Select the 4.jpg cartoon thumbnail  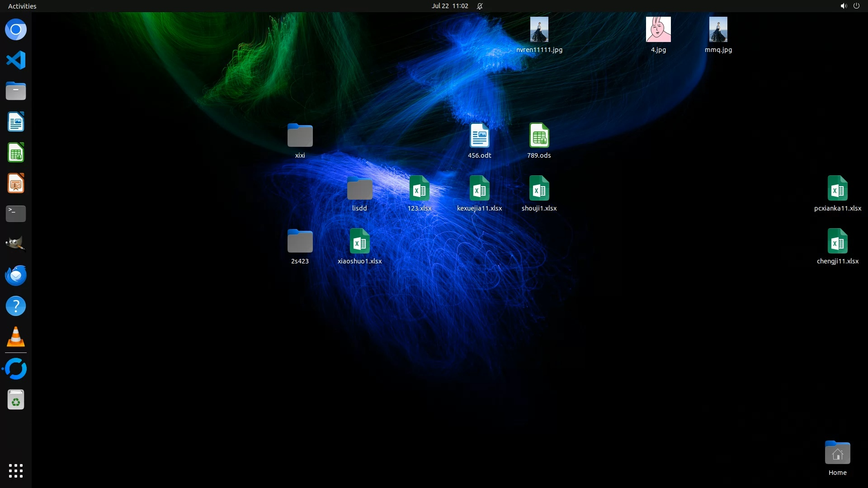tap(658, 30)
